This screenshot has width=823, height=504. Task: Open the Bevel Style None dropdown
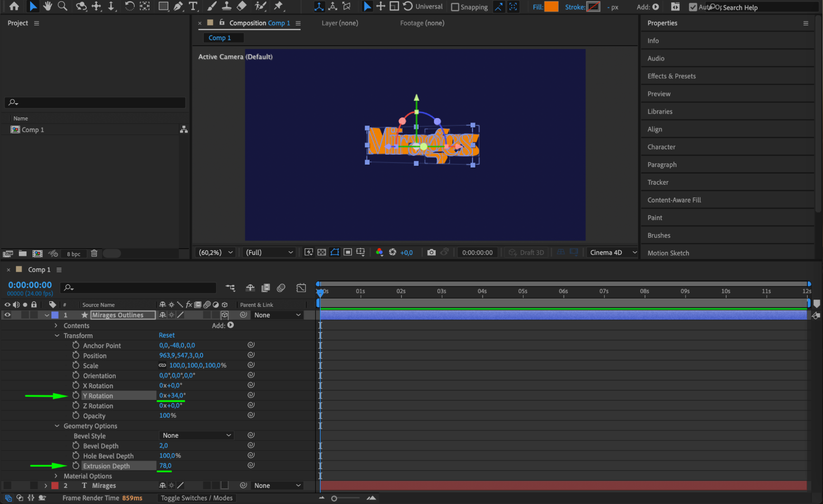(x=196, y=435)
